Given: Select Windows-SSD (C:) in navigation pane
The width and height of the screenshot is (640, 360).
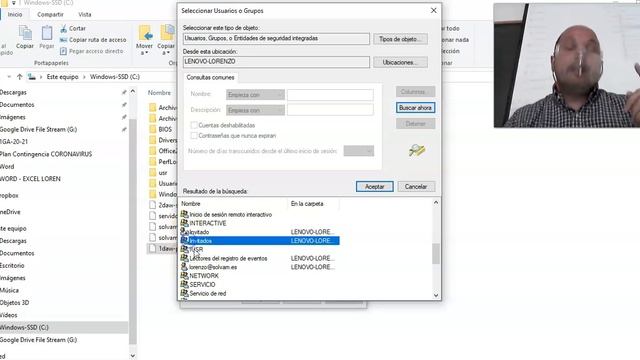Looking at the screenshot, I should pos(24,327).
